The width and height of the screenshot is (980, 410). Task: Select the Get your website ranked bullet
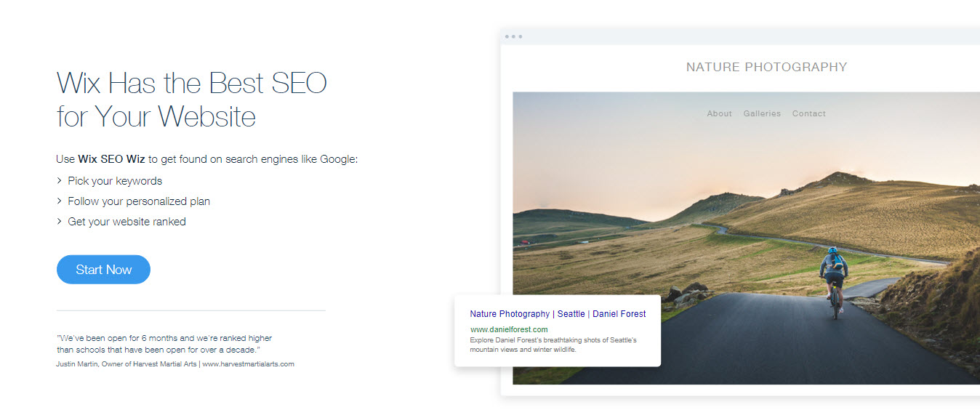(126, 222)
